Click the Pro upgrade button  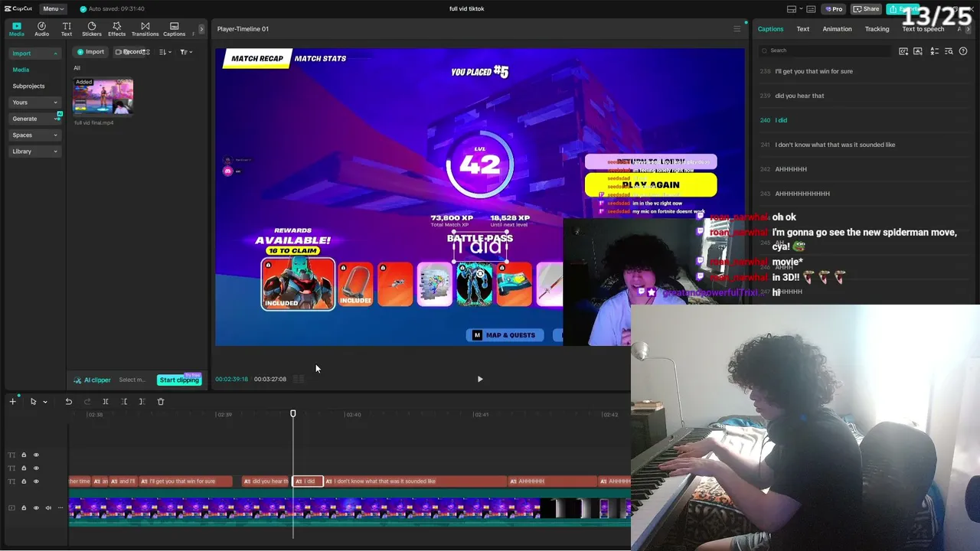(834, 9)
